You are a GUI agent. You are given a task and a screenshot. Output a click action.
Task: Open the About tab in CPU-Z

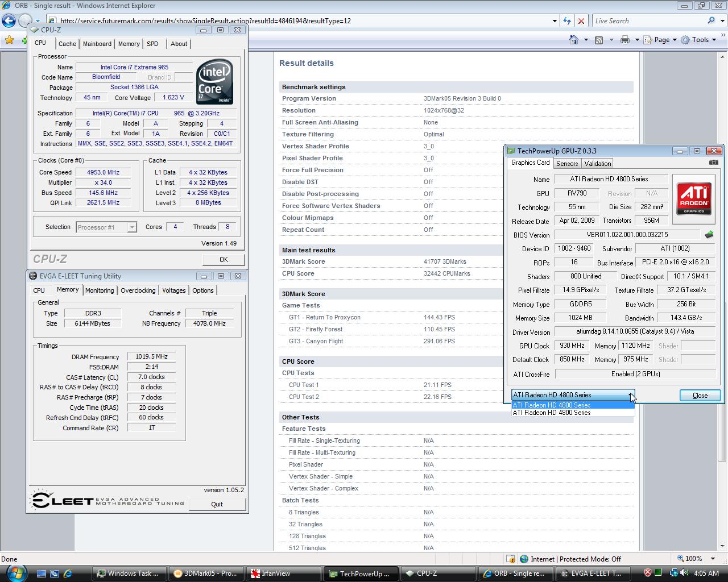click(x=179, y=44)
